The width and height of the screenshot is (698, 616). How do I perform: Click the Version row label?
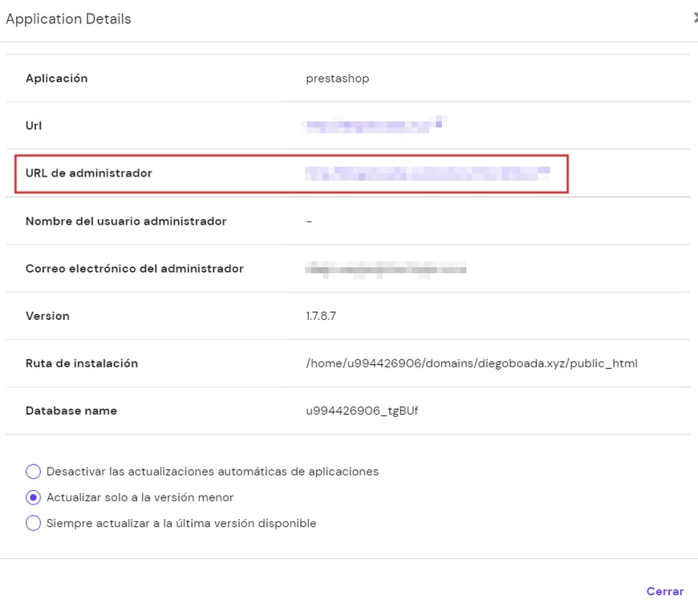pyautogui.click(x=47, y=316)
